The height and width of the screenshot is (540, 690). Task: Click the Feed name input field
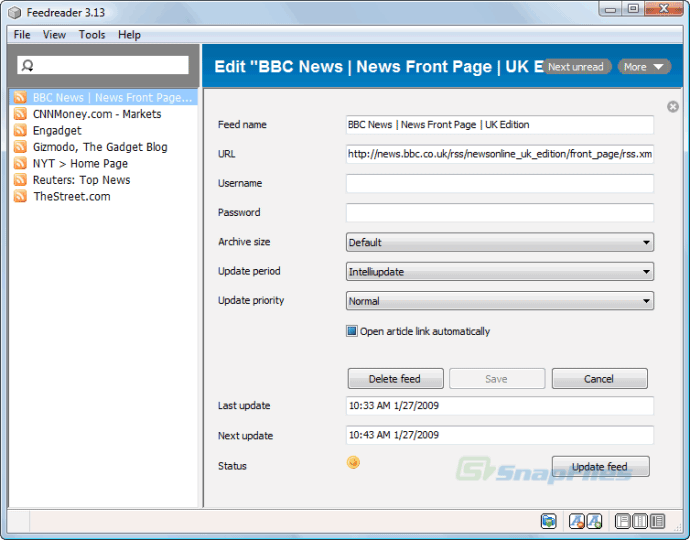[x=500, y=125]
